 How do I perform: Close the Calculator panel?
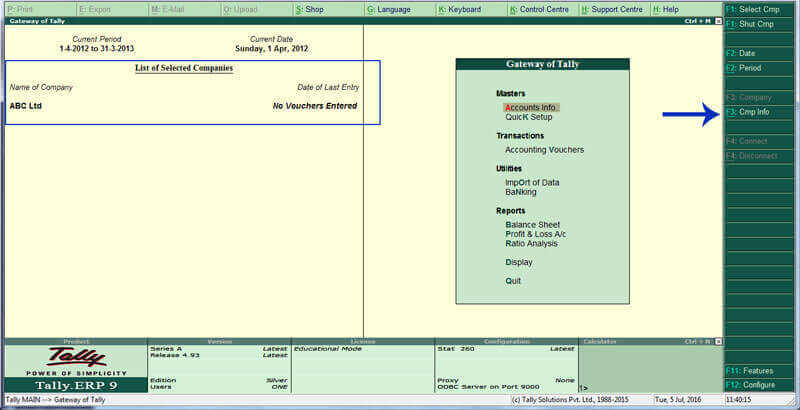pyautogui.click(x=718, y=341)
